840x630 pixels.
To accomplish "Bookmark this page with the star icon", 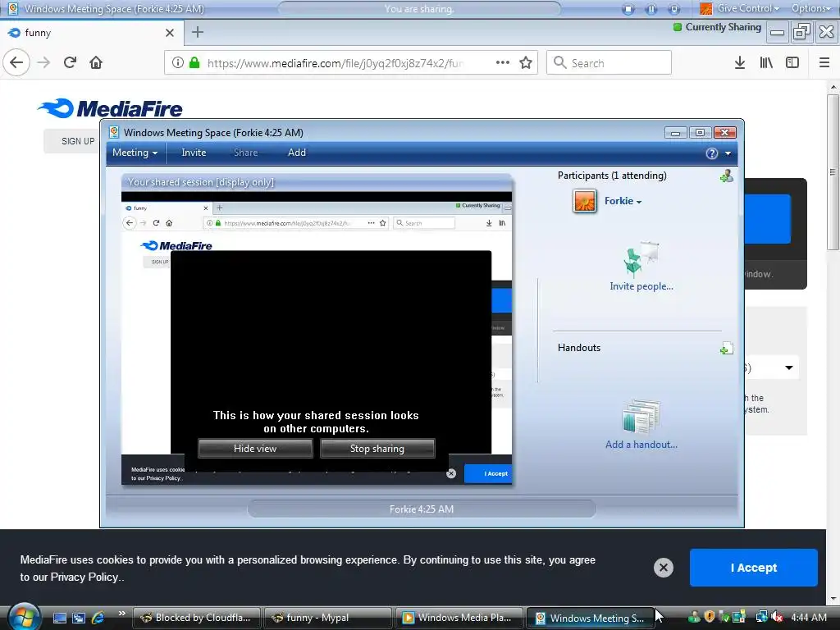I will pos(526,62).
